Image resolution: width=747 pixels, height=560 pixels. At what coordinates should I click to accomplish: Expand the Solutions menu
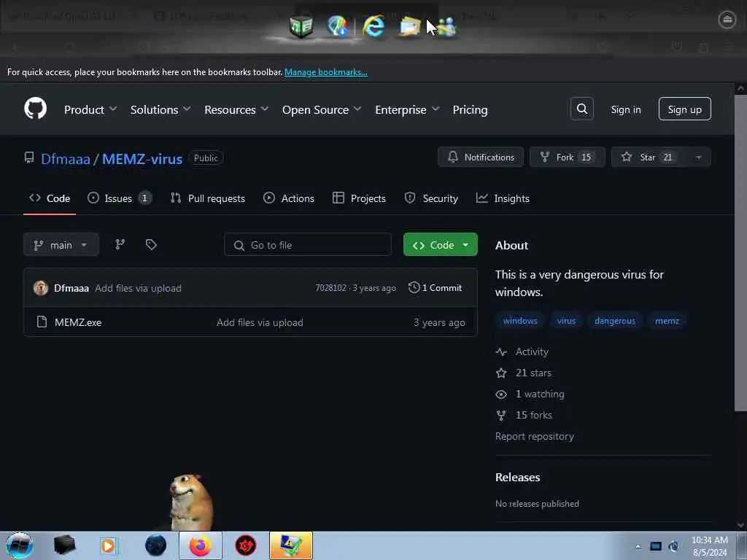pyautogui.click(x=160, y=109)
